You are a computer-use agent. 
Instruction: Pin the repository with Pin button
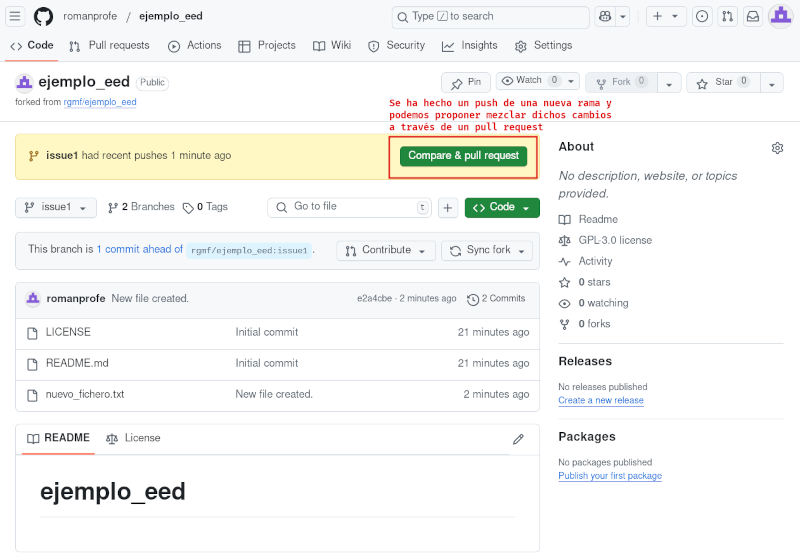coord(466,82)
